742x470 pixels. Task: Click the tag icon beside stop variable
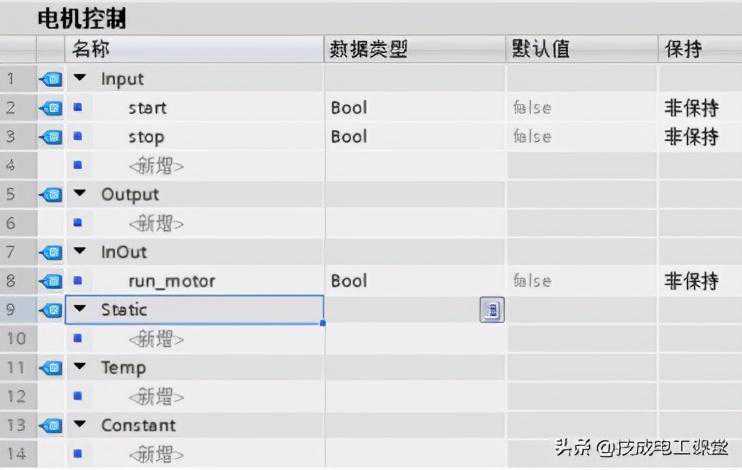50,137
